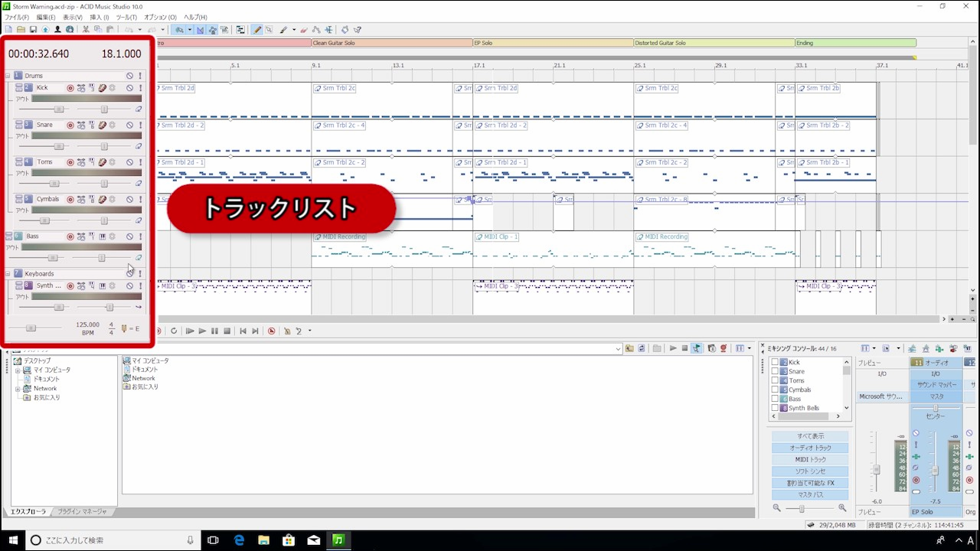Collapse the Keyboards track folder

click(x=8, y=273)
